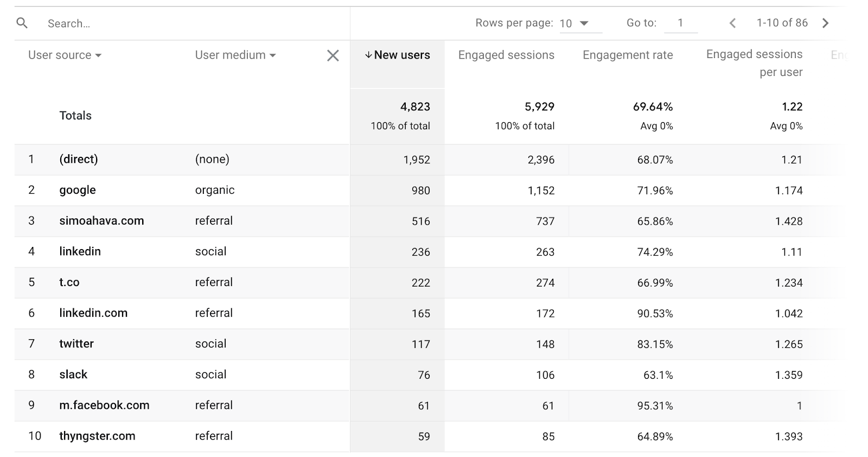This screenshot has width=868, height=457.
Task: Click the Go to page input
Action: (680, 23)
